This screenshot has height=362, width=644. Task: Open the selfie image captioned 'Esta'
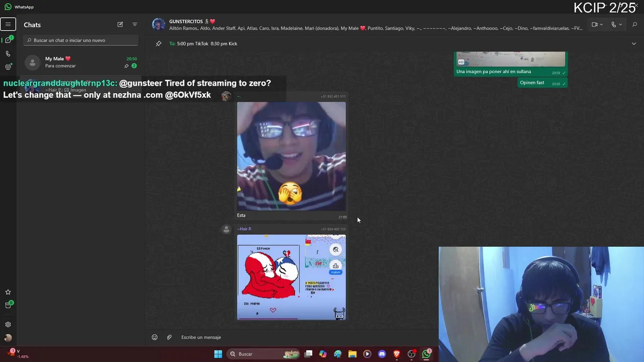[x=291, y=156]
